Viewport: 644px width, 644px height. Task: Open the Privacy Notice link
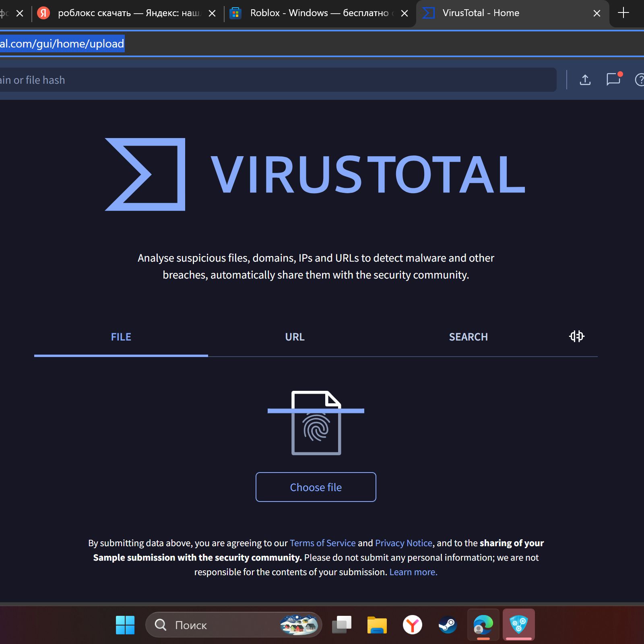pyautogui.click(x=404, y=543)
